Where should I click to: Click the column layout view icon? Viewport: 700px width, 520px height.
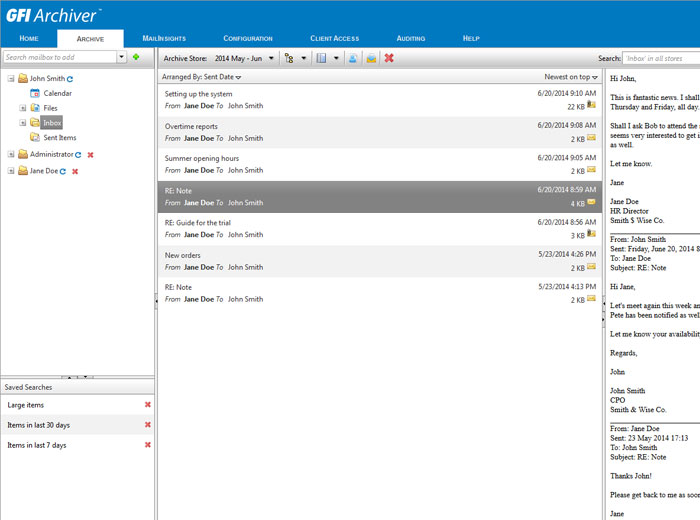click(321, 58)
